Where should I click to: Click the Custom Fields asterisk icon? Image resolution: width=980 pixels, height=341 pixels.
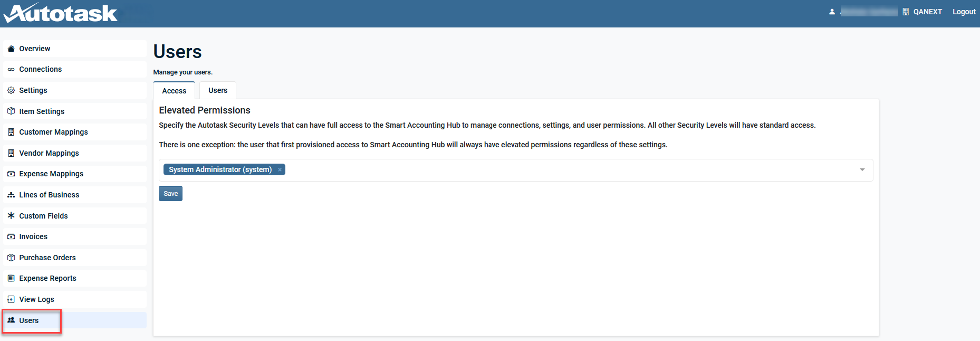tap(11, 215)
